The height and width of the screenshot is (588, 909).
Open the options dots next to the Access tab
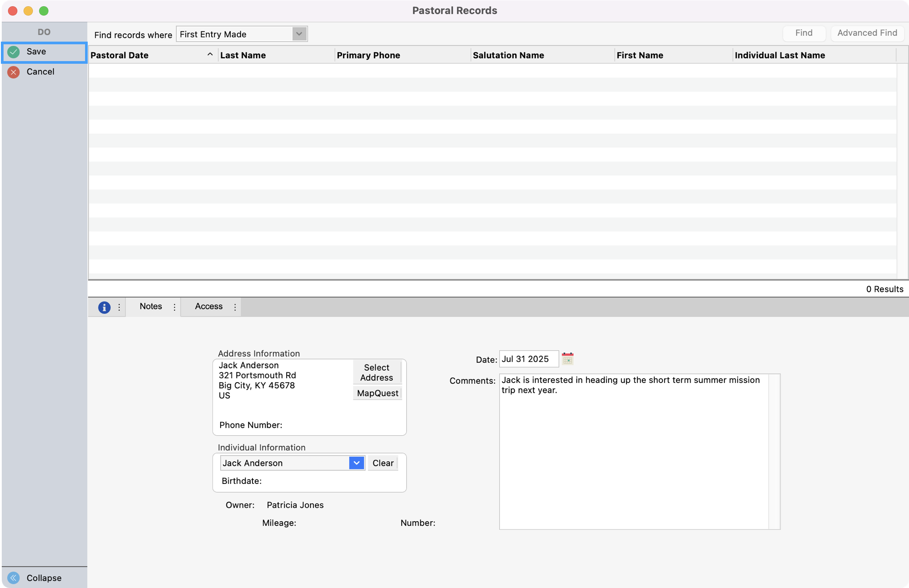235,306
